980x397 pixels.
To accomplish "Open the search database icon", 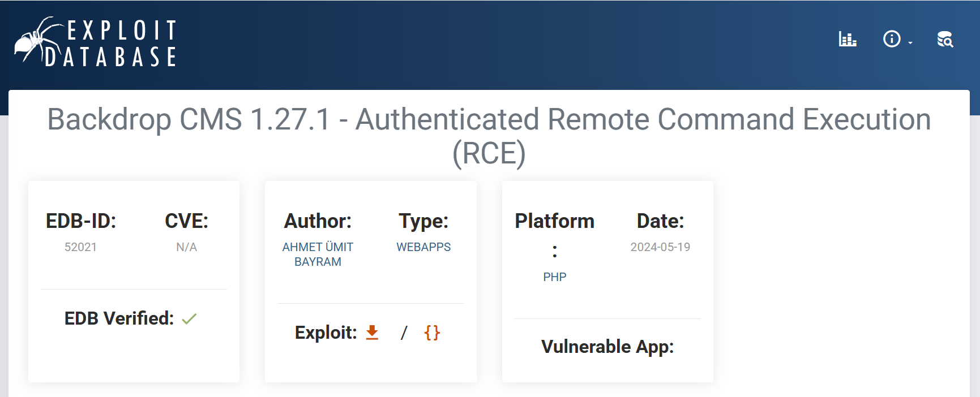I will coord(945,39).
